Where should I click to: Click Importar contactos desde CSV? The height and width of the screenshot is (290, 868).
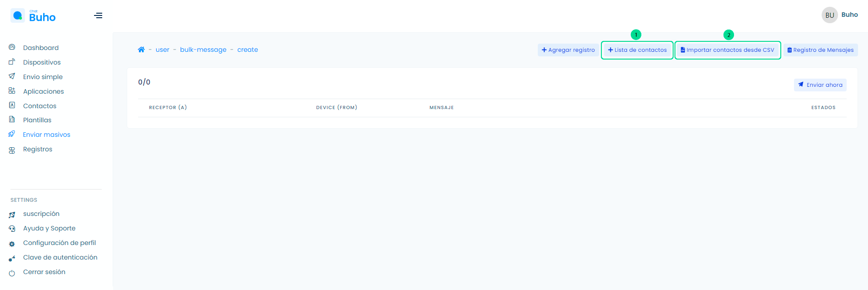pos(727,50)
